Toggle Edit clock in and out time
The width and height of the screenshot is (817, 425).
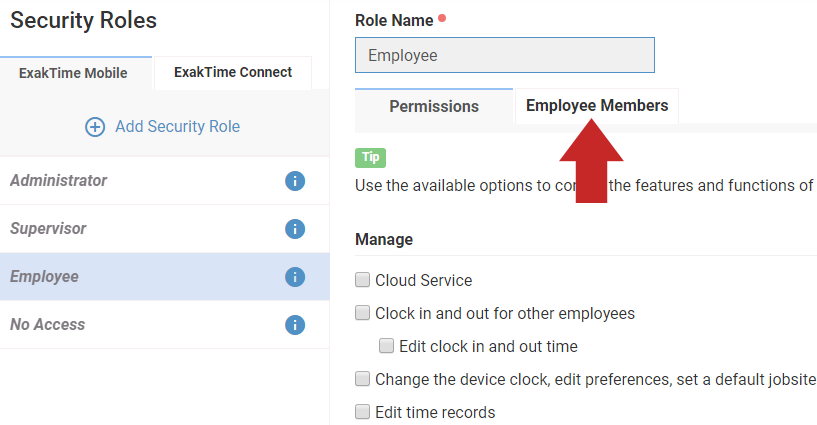[x=386, y=345]
